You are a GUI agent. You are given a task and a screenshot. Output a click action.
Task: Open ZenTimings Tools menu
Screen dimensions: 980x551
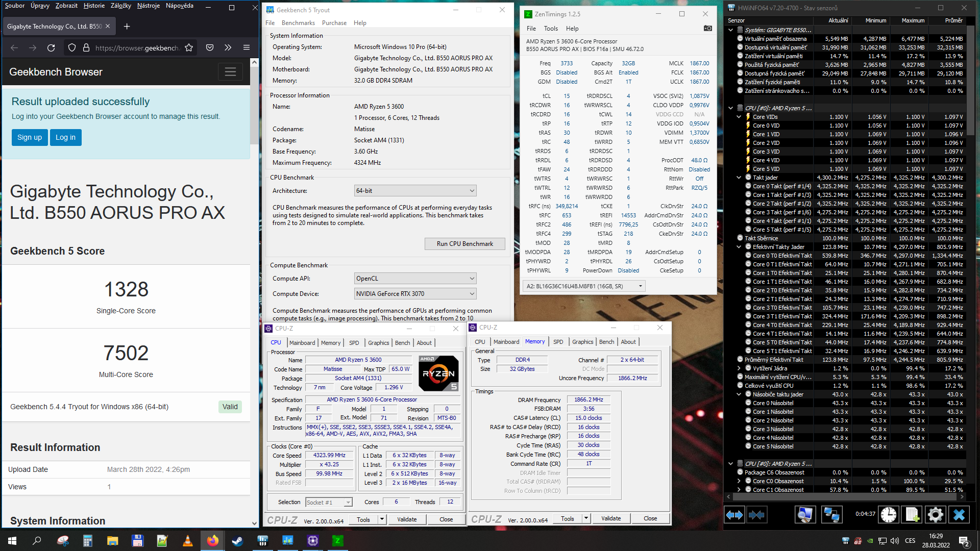[551, 29]
